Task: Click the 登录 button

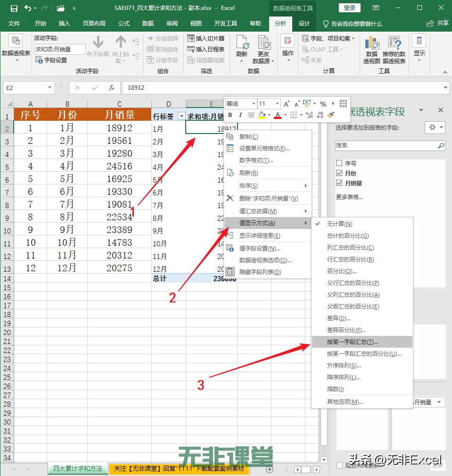Action: tap(349, 8)
